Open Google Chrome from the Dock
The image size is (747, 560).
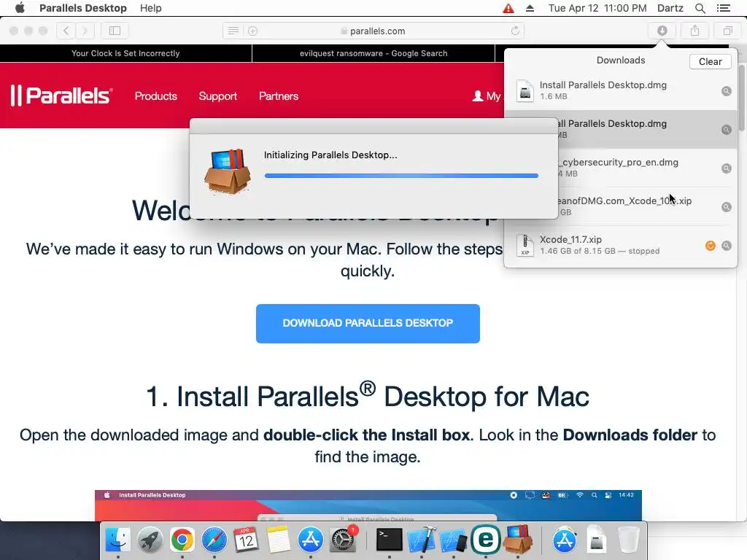coord(182,540)
